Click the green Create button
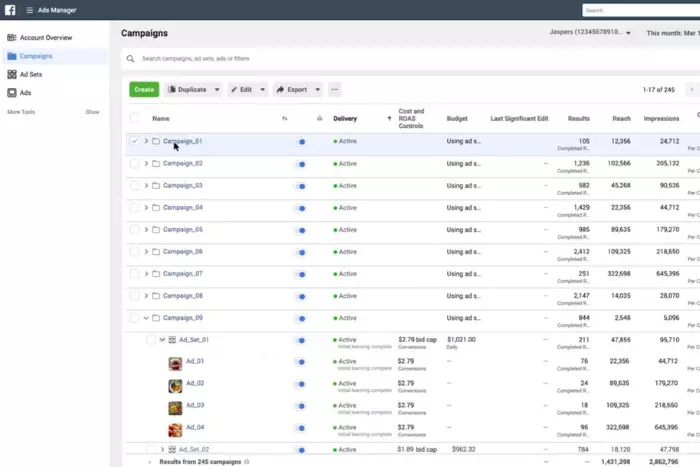Viewport: 700px width, 467px height. pos(144,89)
